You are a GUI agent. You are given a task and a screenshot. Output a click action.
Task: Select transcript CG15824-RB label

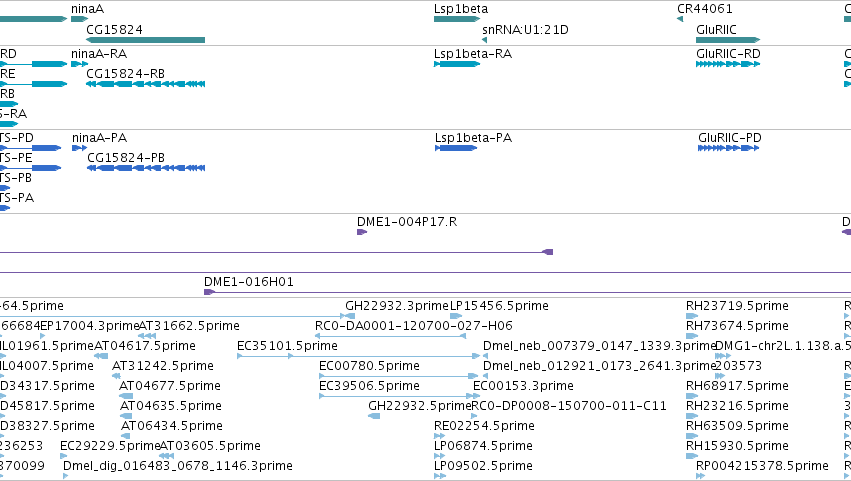click(x=125, y=73)
